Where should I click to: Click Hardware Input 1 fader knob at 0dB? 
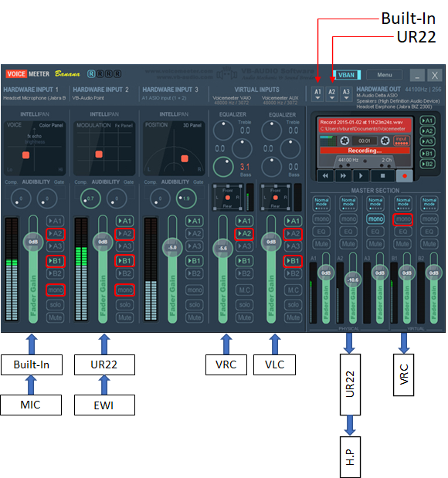click(x=33, y=242)
